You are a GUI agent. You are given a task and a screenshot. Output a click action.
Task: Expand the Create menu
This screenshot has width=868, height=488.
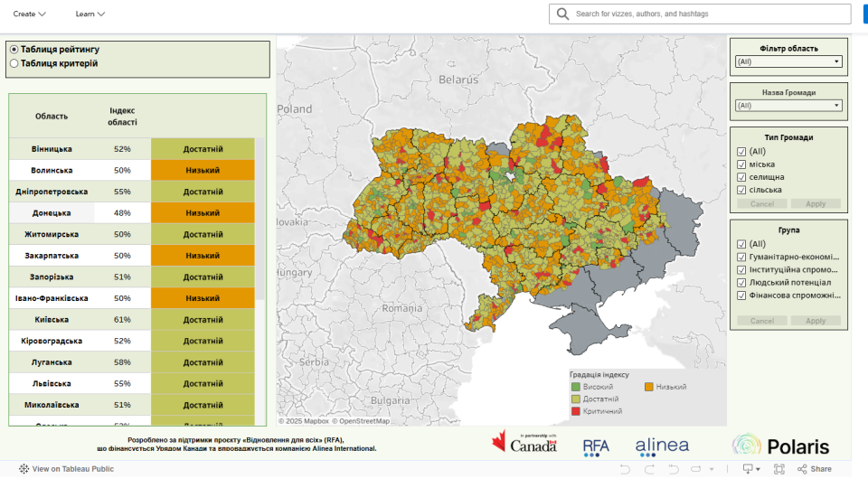(x=29, y=14)
